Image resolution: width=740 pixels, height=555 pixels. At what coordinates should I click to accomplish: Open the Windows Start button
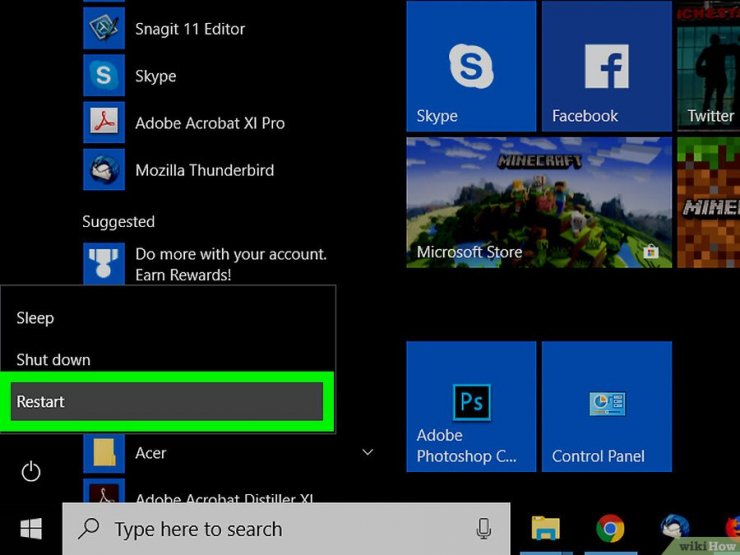(x=31, y=529)
